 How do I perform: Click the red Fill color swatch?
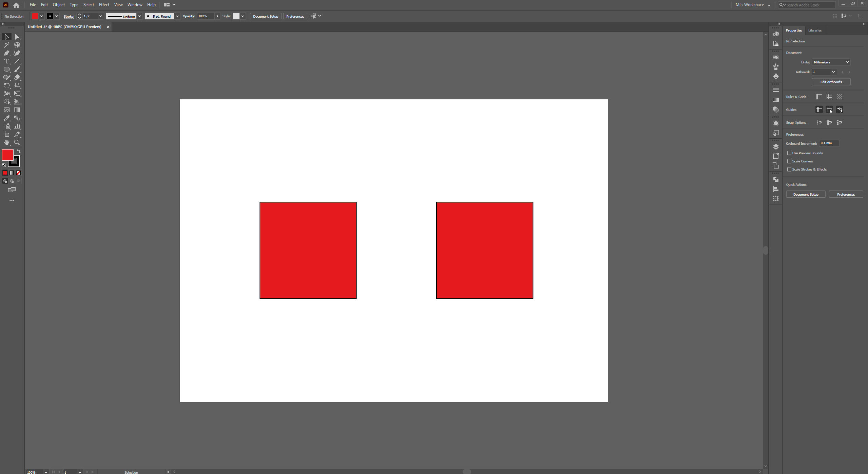(x=7, y=155)
